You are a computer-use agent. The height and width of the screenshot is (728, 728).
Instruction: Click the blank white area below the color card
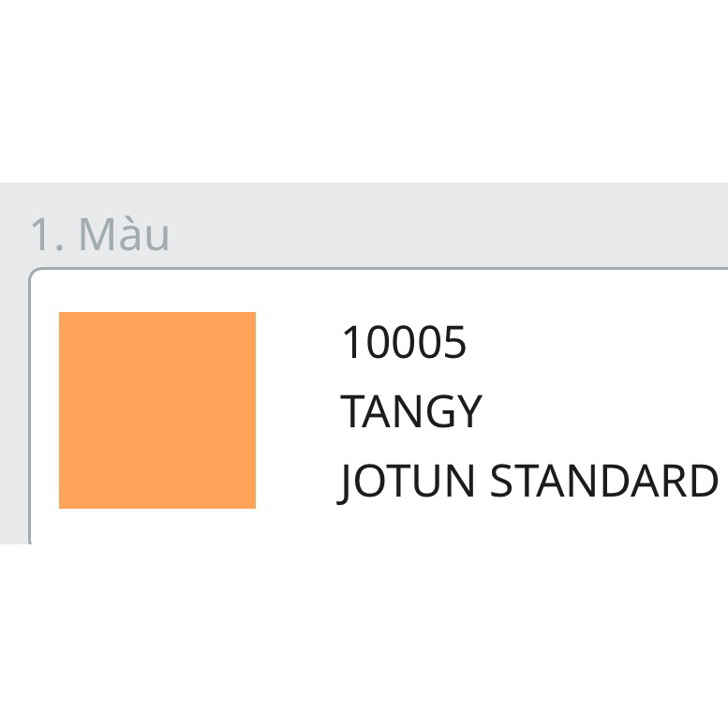[364, 637]
